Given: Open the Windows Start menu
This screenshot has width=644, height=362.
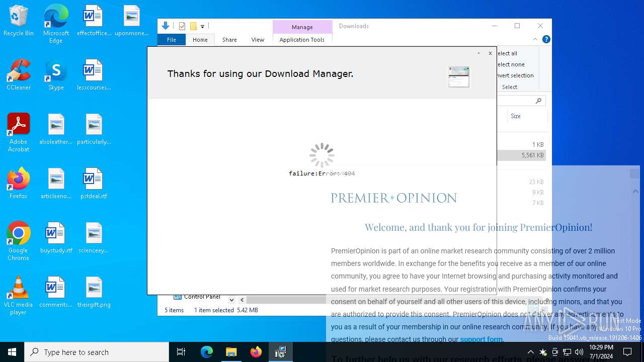Looking at the screenshot, I should (12, 352).
